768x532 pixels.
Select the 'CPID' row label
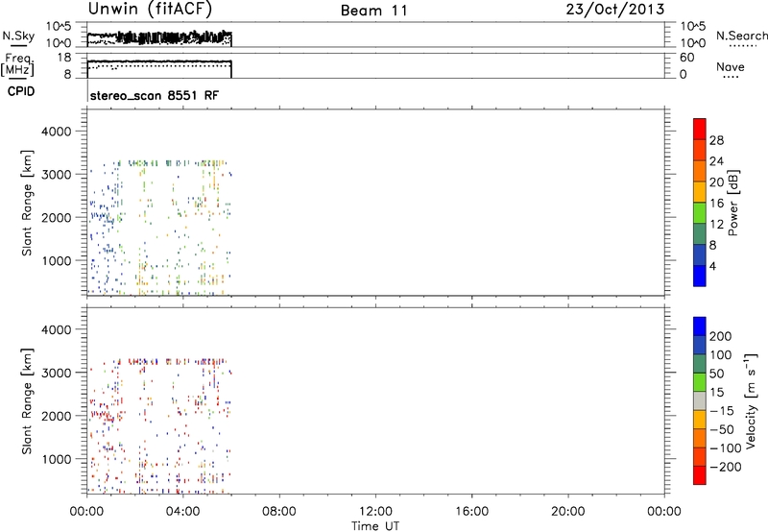point(21,91)
